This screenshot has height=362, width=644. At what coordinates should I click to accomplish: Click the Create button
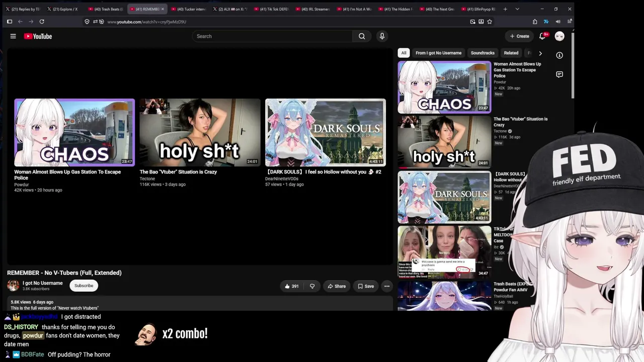coord(519,36)
